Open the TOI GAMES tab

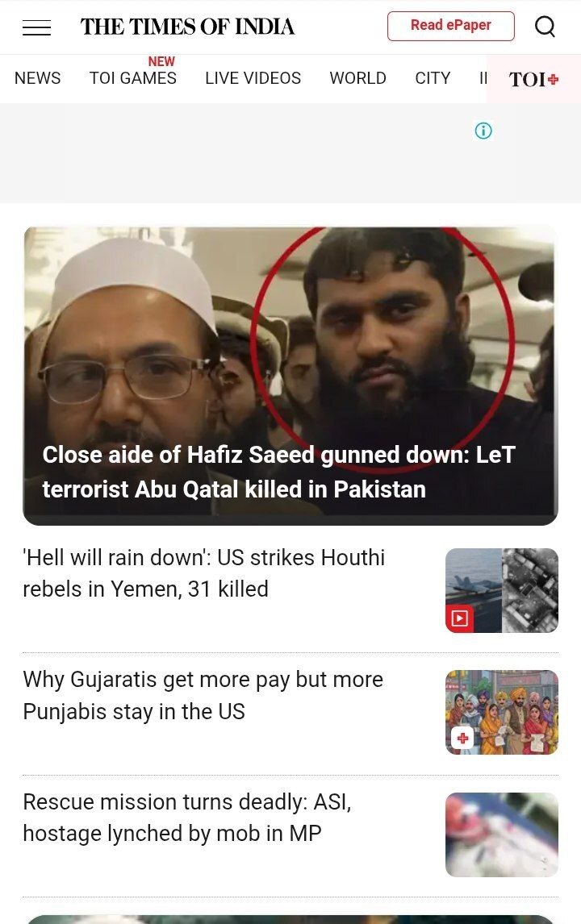point(132,78)
